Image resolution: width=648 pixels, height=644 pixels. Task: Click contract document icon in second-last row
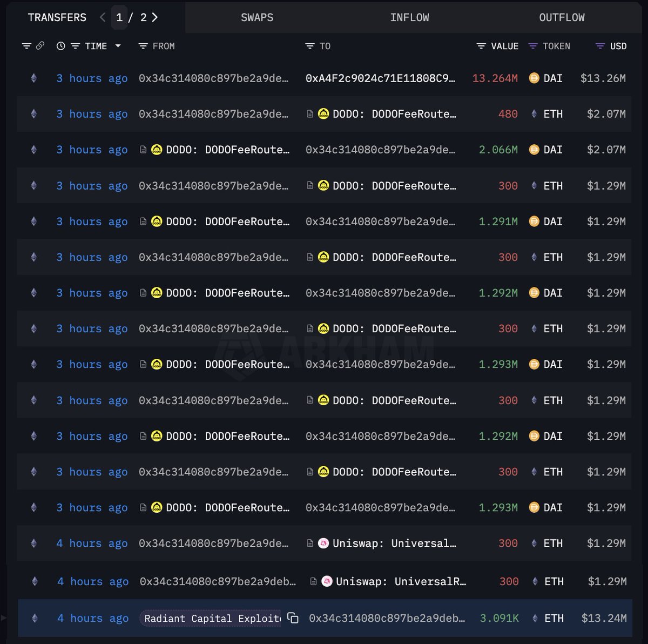(313, 581)
